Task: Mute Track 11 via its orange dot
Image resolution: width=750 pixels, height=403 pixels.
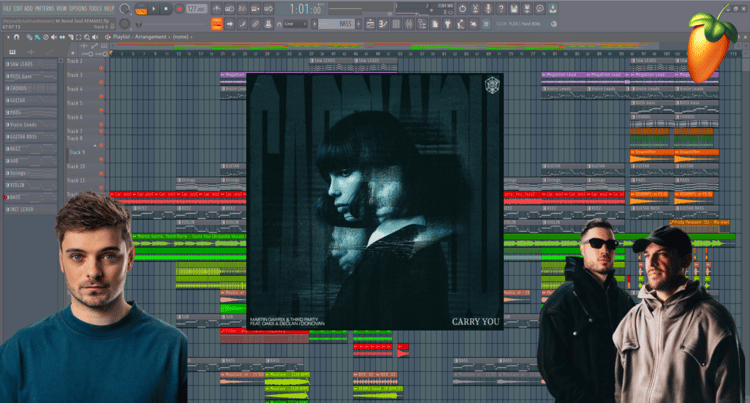Action: click(x=101, y=187)
